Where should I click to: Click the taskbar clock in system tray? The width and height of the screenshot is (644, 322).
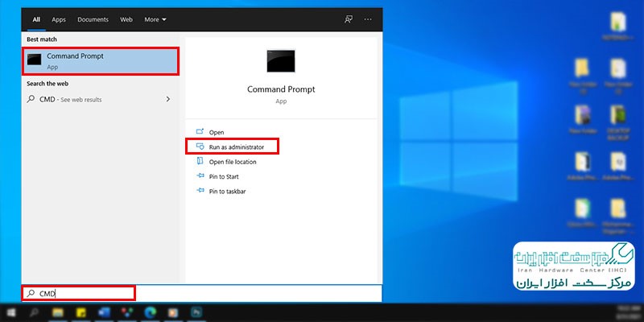(x=628, y=313)
